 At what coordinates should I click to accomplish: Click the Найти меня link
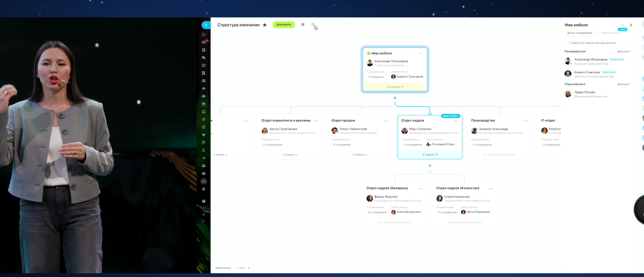[x=223, y=268]
